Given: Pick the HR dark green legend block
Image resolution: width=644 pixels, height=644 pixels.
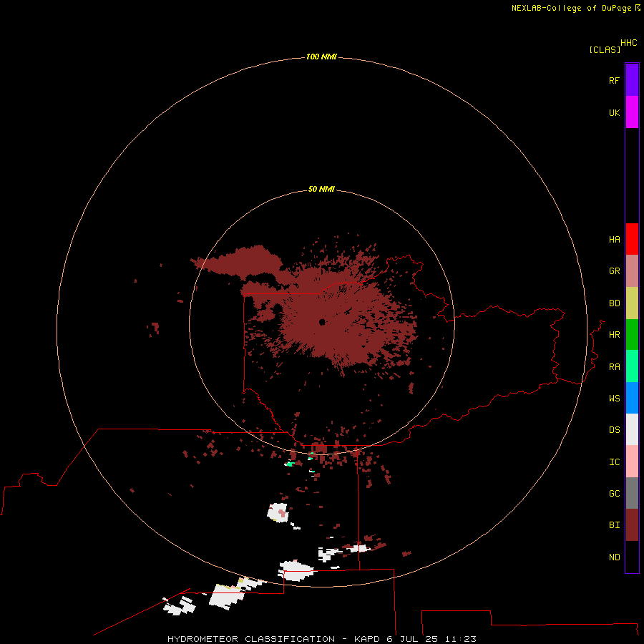Looking at the screenshot, I should point(632,335).
